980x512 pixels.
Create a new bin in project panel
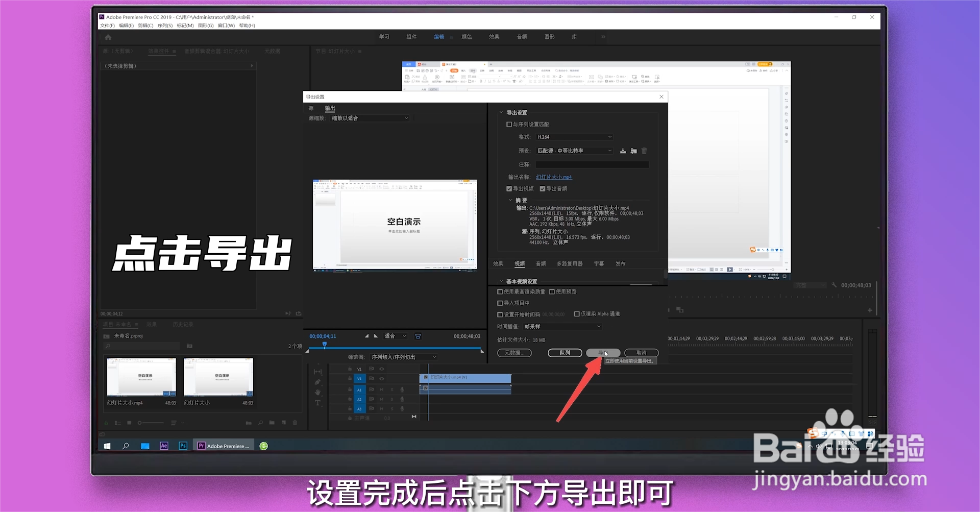point(272,423)
